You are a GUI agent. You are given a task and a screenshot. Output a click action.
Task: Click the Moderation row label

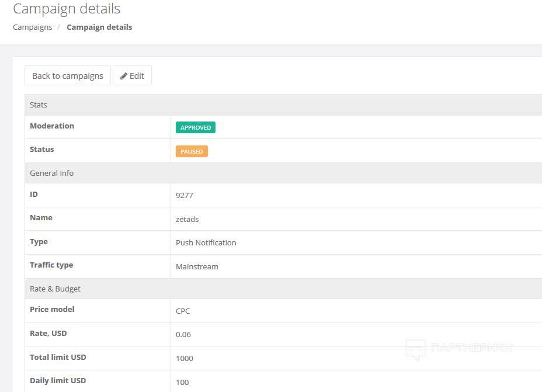coord(52,126)
